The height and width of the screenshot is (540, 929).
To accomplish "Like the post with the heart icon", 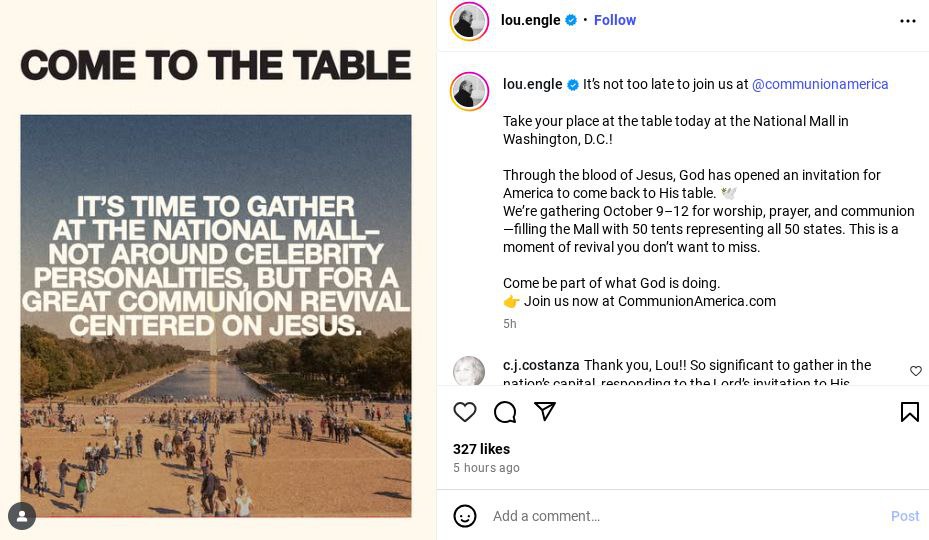I will [x=465, y=412].
